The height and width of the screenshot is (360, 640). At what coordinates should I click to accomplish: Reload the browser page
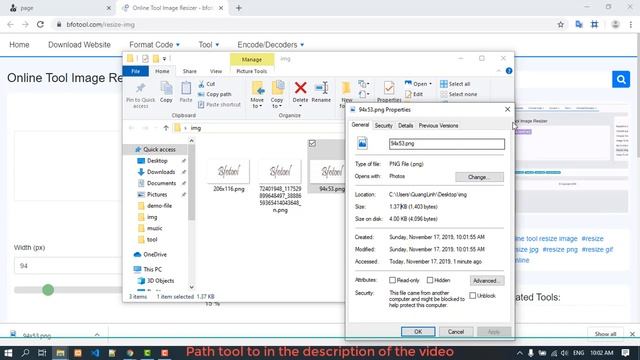point(40,24)
